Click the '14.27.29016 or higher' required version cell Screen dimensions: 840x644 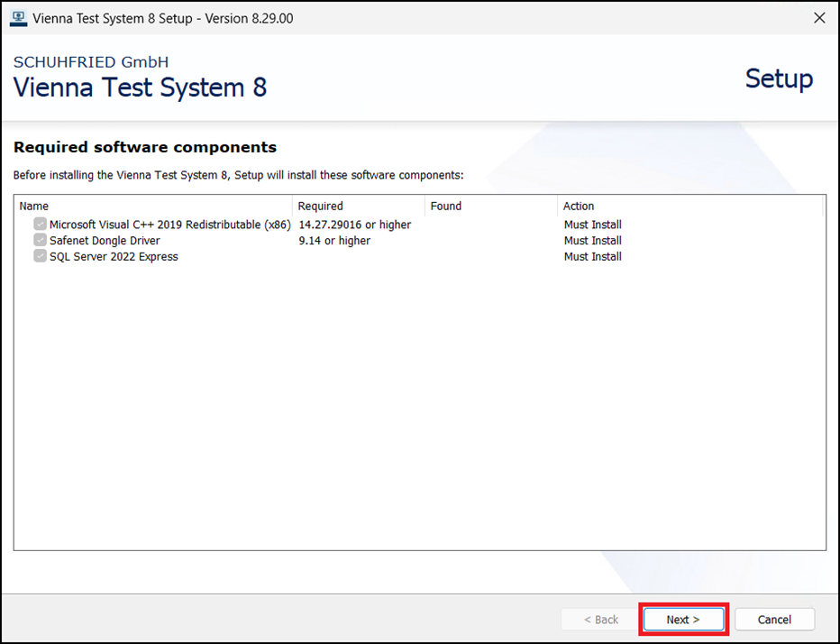point(354,225)
